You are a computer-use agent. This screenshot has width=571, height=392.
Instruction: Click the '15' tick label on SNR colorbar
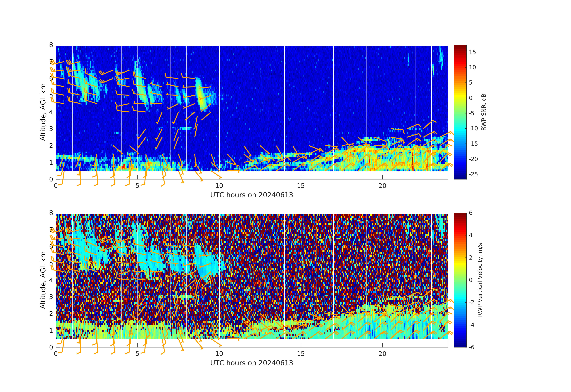coord(472,52)
